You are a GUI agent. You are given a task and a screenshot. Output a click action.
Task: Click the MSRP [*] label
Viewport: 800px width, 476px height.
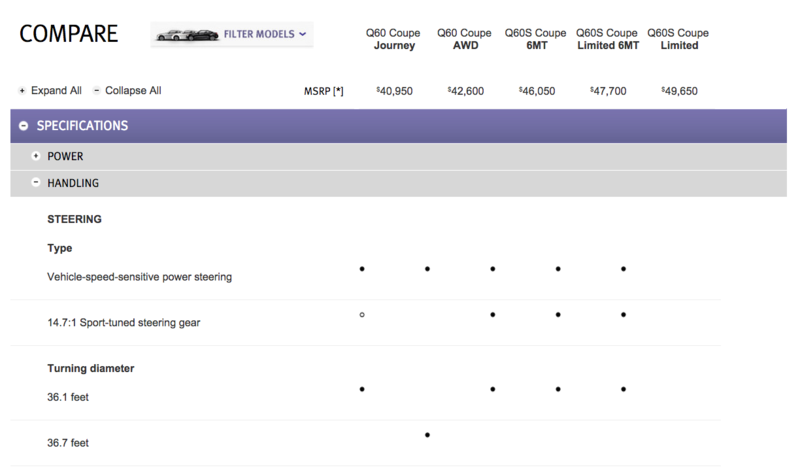(324, 91)
